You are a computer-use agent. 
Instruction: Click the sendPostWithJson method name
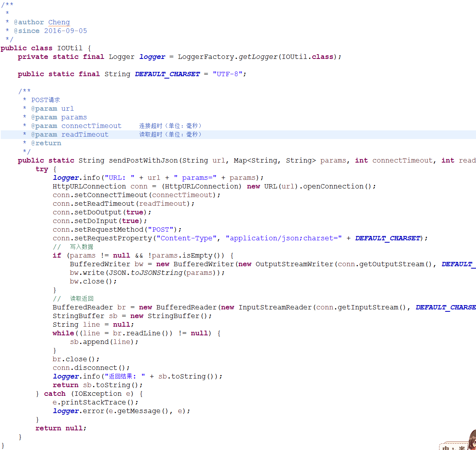pyautogui.click(x=143, y=161)
